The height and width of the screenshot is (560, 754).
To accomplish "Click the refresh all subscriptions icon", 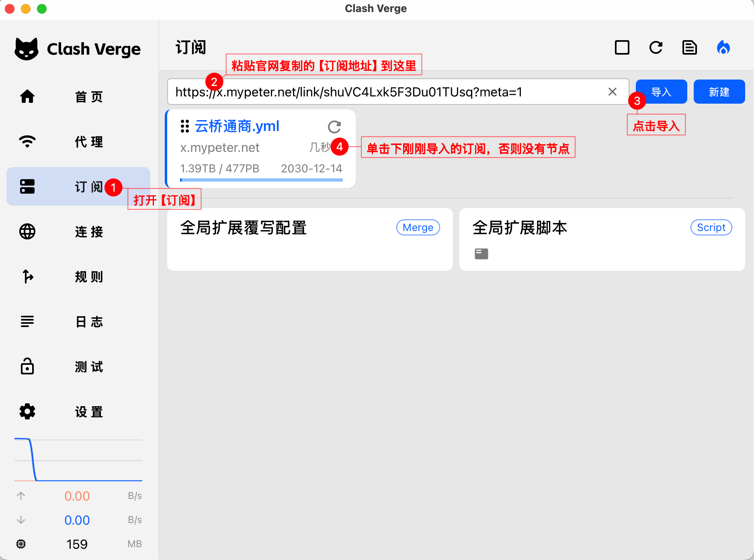I will (656, 47).
